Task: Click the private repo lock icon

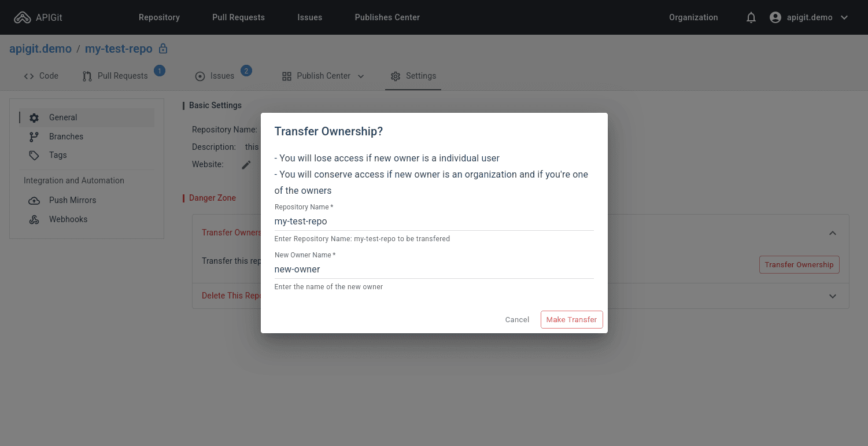Action: (163, 49)
